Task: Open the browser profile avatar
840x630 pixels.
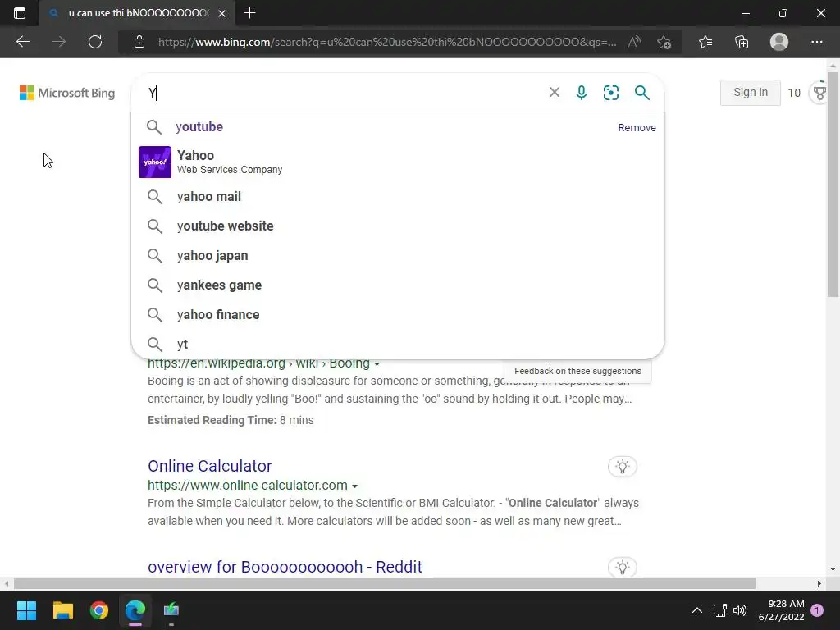Action: pyautogui.click(x=779, y=42)
